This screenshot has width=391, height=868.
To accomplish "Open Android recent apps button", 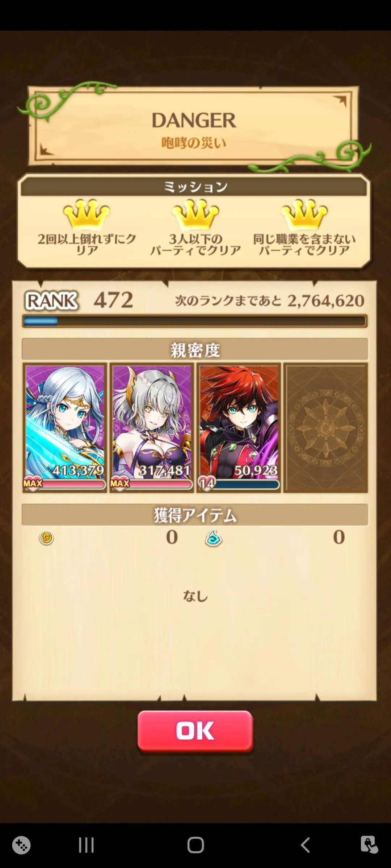I will tap(86, 845).
